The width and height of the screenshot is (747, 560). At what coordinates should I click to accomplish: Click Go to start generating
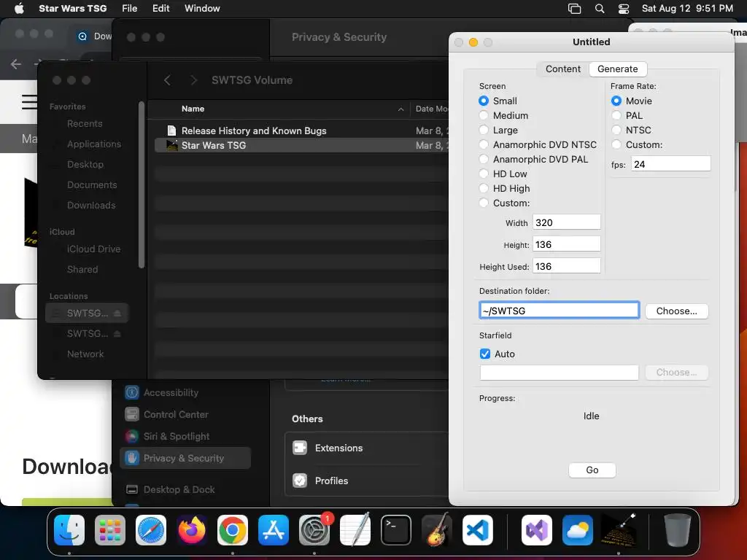[x=592, y=470]
